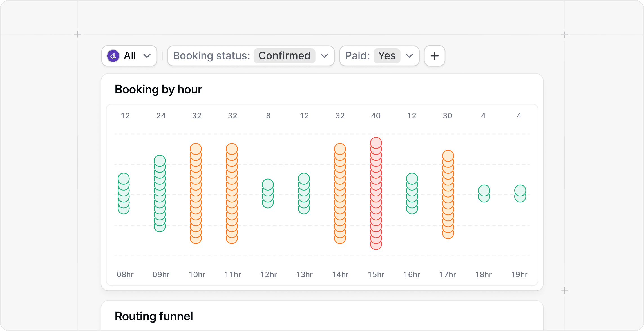The height and width of the screenshot is (331, 644).
Task: Open the Booking status Confirmed filter
Action: click(251, 56)
